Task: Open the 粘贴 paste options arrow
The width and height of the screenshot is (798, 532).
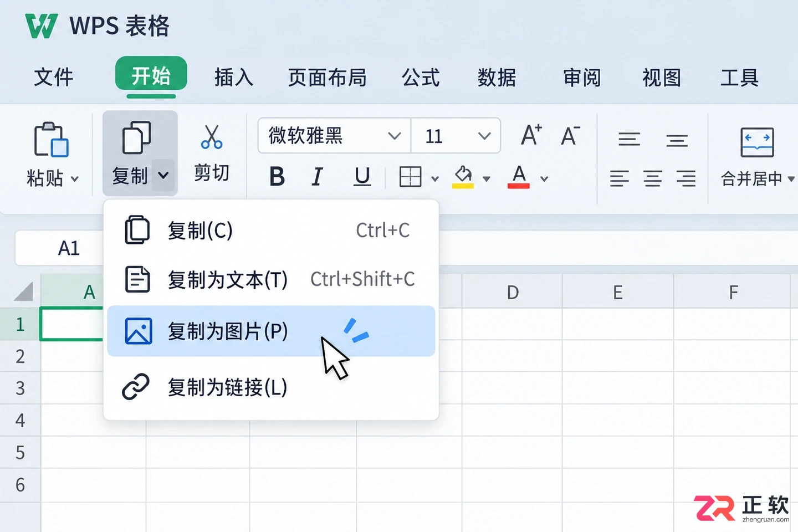Action: tap(75, 179)
